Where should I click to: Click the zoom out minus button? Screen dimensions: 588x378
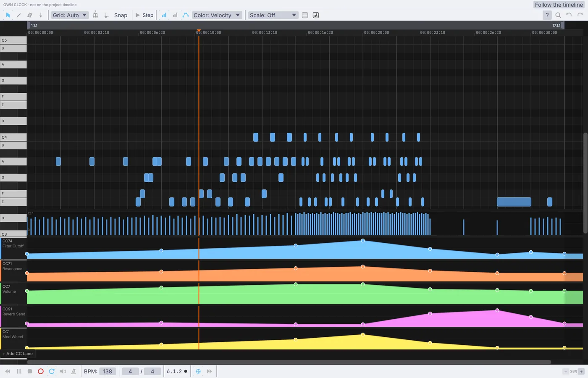566,371
